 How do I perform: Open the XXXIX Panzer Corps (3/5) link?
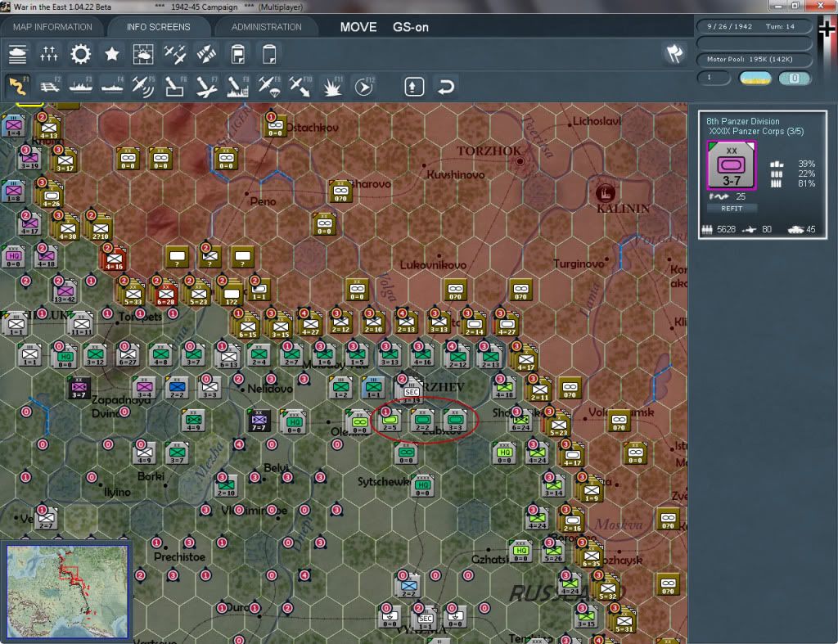756,132
